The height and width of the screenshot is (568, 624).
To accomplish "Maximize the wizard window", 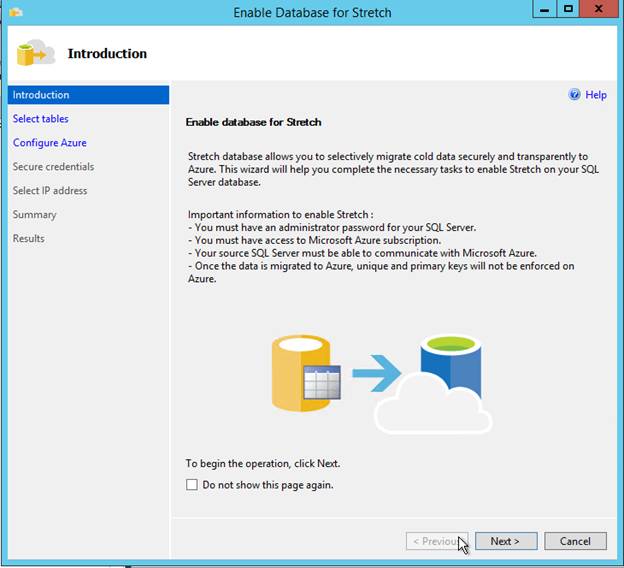I will pyautogui.click(x=568, y=9).
